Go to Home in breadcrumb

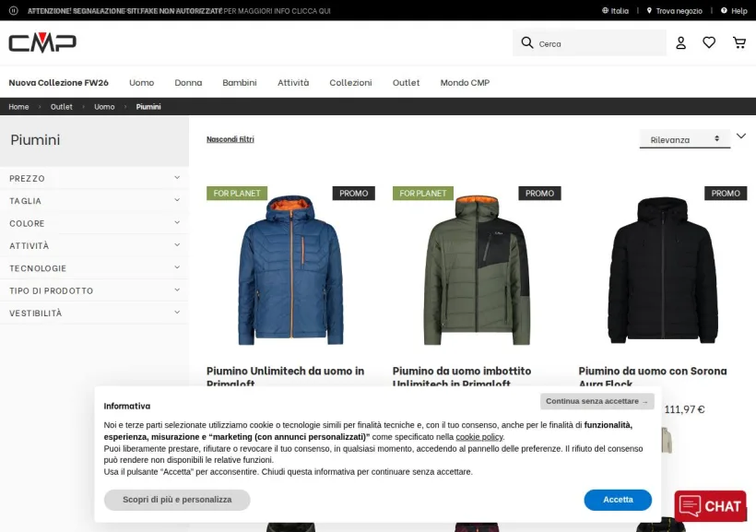pos(18,107)
